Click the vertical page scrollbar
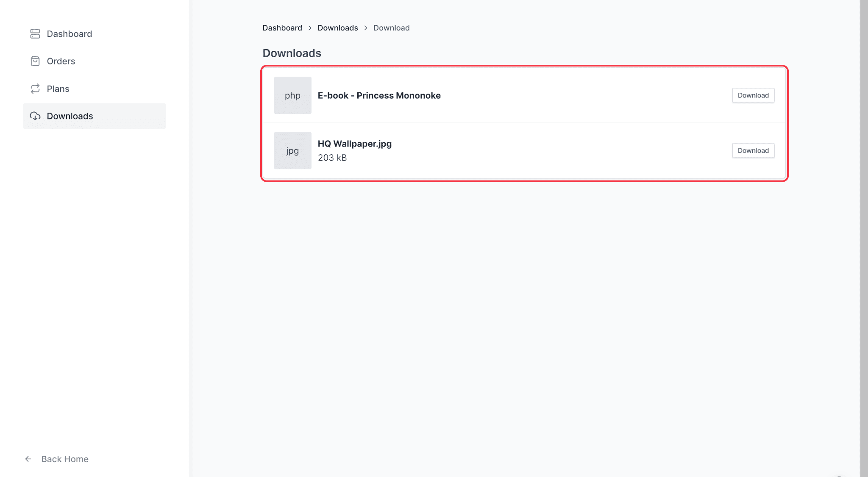 tap(863, 237)
